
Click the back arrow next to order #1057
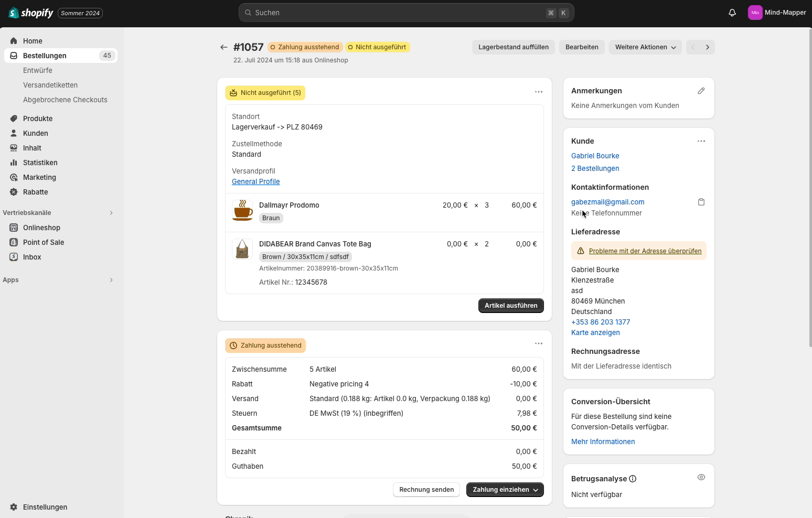tap(224, 47)
